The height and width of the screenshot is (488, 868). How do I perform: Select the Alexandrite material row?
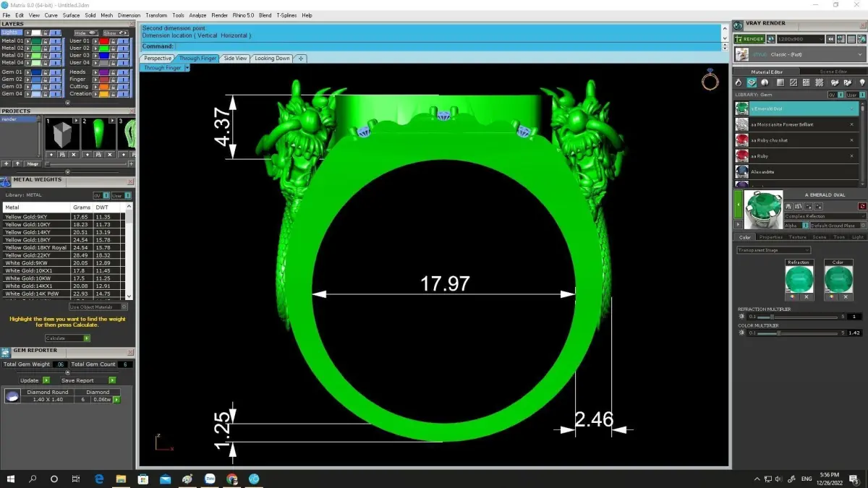pyautogui.click(x=797, y=172)
